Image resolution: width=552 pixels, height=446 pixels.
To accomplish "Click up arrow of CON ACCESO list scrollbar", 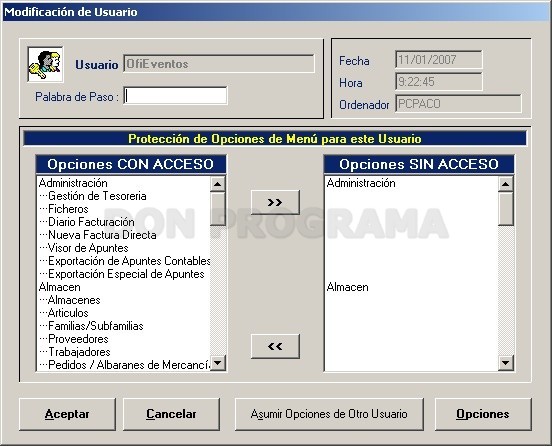I will click(x=218, y=183).
